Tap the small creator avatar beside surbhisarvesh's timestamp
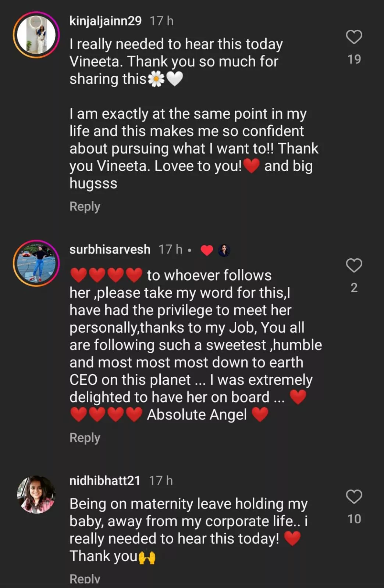The height and width of the screenshot is (588, 384). click(x=224, y=250)
